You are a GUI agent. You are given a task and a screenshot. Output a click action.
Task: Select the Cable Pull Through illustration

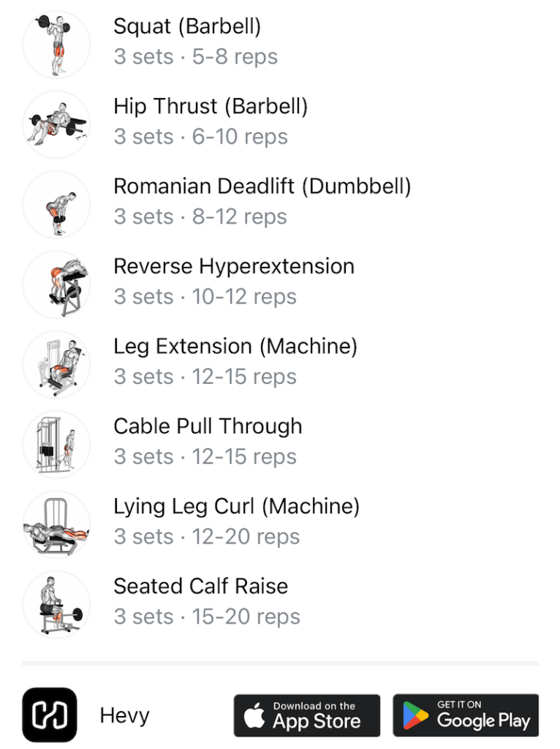tap(56, 445)
